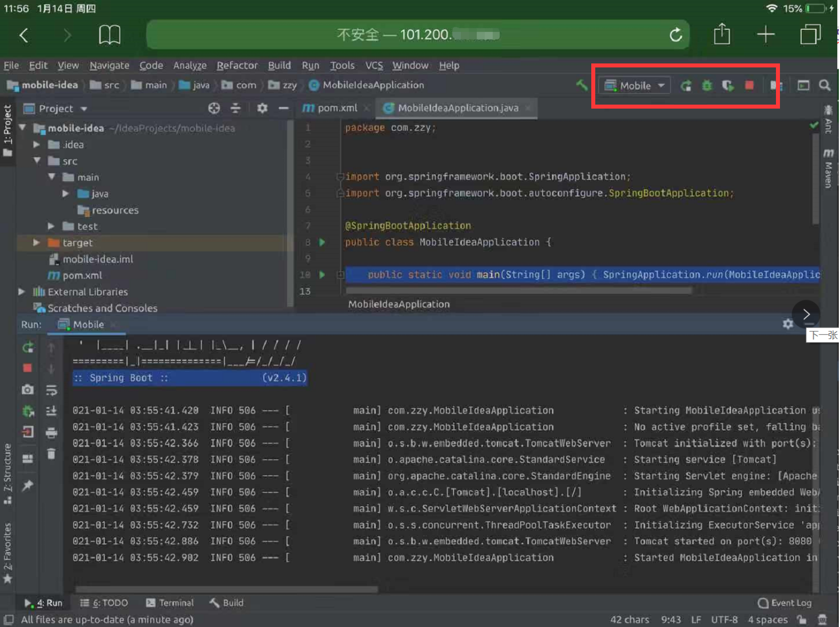
Task: Click the Project panel settings gear
Action: (x=262, y=108)
